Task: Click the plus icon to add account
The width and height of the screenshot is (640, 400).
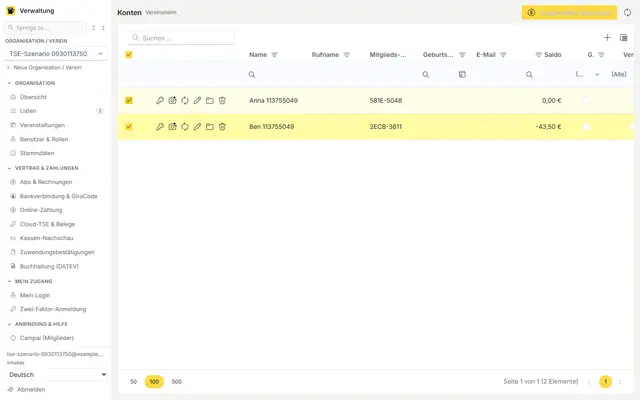Action: click(x=607, y=38)
